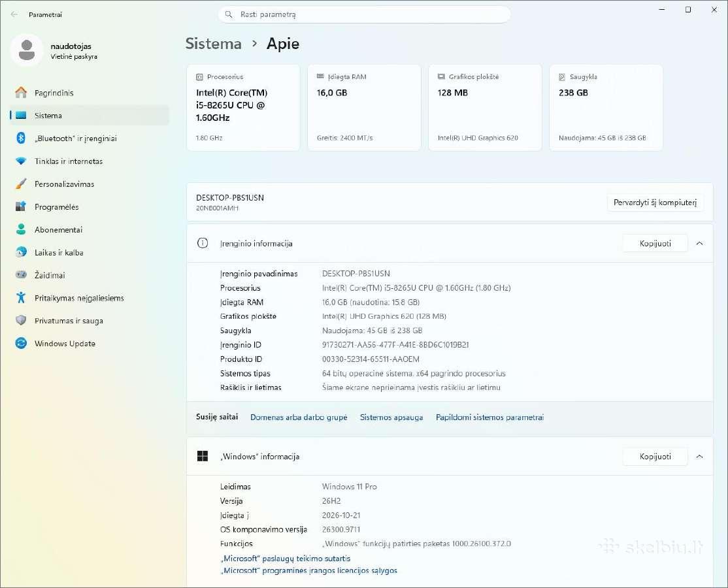728x588 pixels.
Task: Copy Windows info with Kopijuoti button
Action: [655, 456]
